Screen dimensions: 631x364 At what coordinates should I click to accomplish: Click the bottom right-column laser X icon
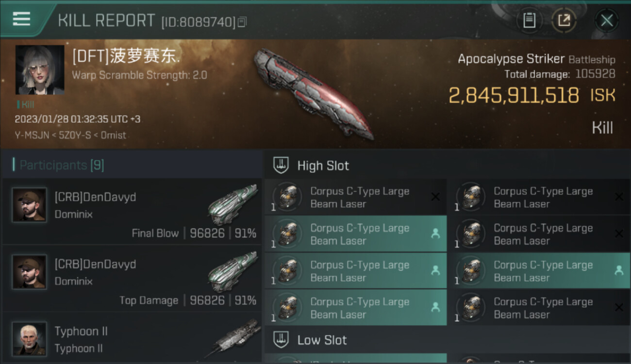(619, 308)
